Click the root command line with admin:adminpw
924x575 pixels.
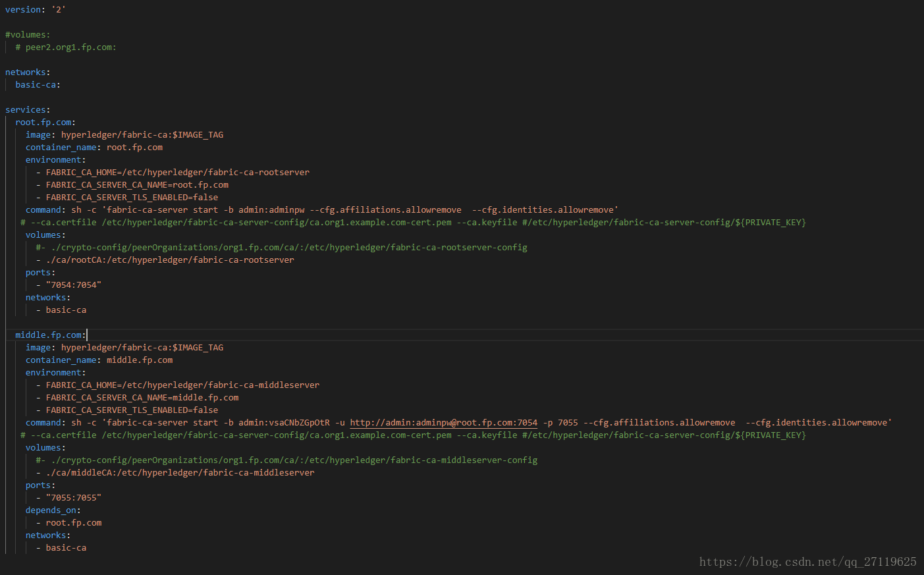322,209
